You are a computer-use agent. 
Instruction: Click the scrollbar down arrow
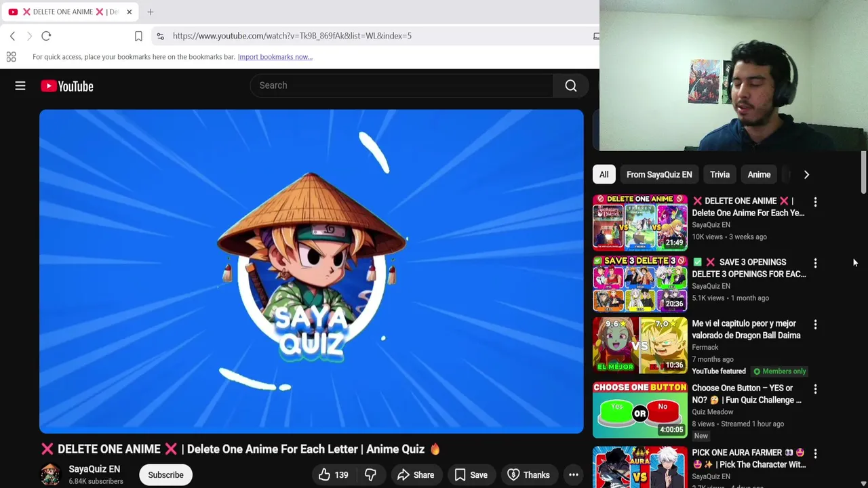pos(863,484)
